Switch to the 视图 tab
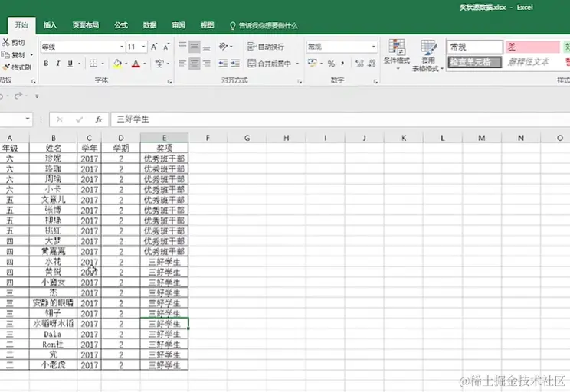This screenshot has height=392, width=570. [207, 25]
